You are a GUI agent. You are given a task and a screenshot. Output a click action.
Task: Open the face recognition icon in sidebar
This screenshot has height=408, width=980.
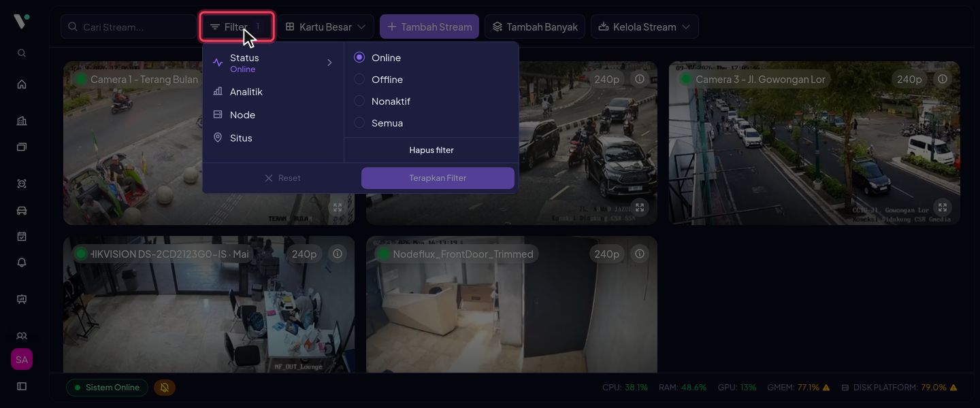tap(22, 184)
